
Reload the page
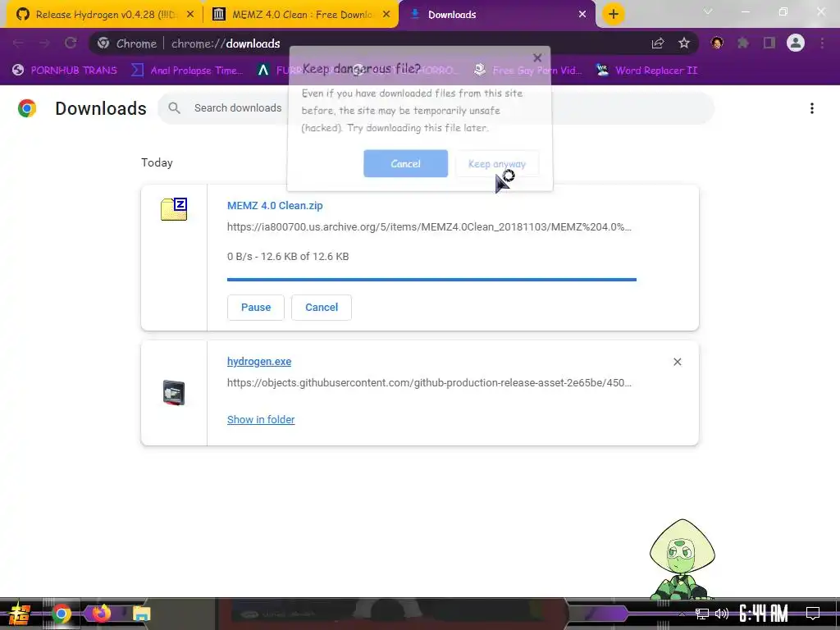[71, 43]
